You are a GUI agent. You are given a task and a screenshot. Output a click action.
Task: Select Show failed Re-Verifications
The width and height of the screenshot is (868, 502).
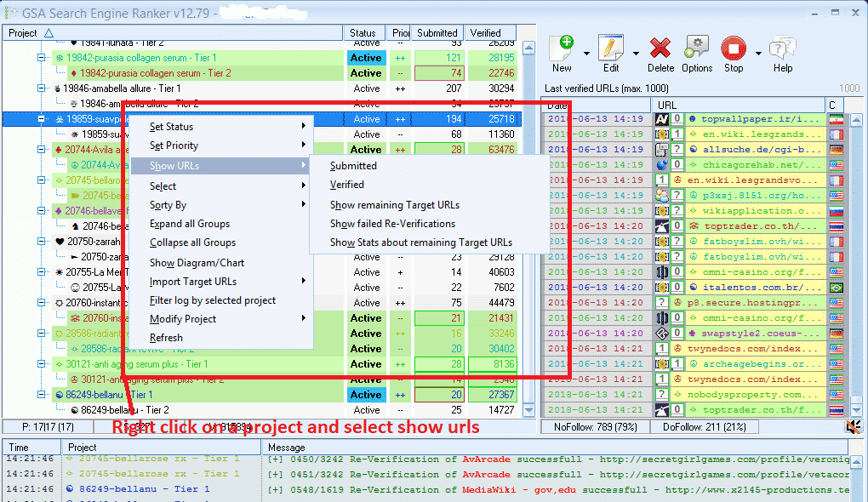(392, 224)
